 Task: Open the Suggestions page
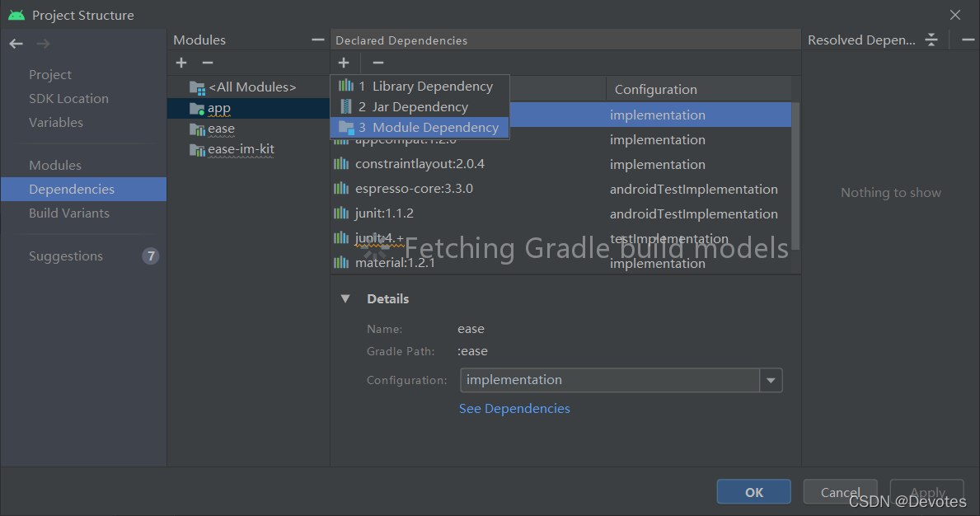[66, 256]
